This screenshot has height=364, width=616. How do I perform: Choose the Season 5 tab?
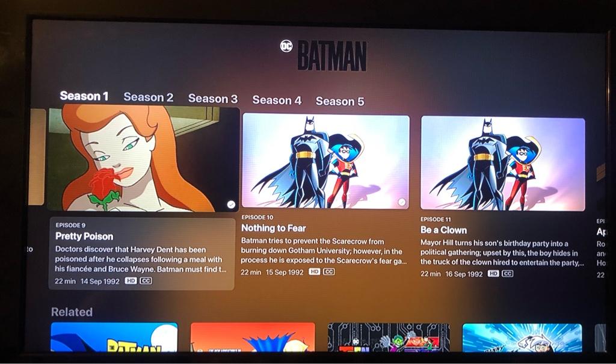(340, 101)
